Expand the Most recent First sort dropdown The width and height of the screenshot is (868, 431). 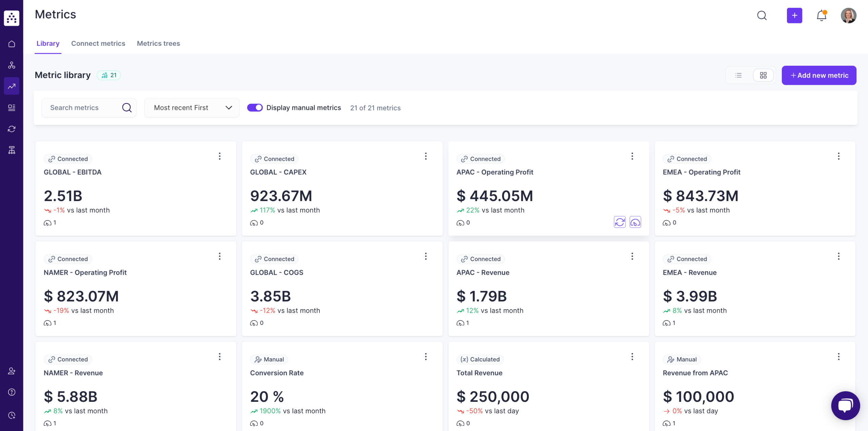pyautogui.click(x=192, y=107)
